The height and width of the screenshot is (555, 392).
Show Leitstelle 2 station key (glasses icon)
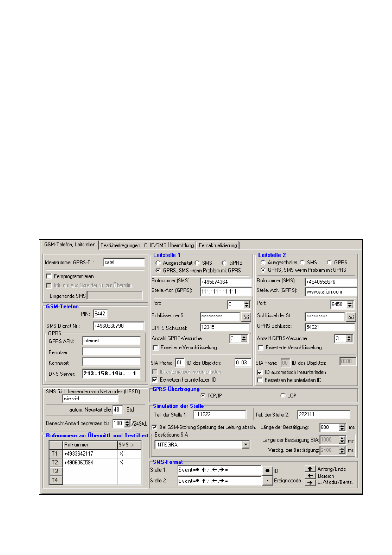point(351,317)
